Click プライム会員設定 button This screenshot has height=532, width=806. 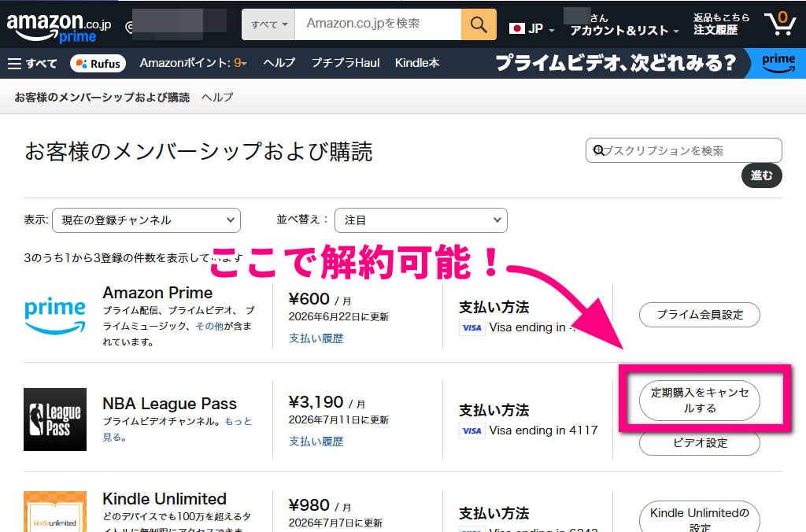tap(700, 315)
